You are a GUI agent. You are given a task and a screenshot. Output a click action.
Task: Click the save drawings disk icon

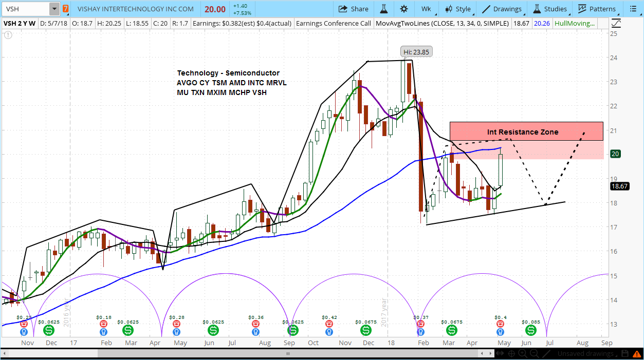(624, 353)
